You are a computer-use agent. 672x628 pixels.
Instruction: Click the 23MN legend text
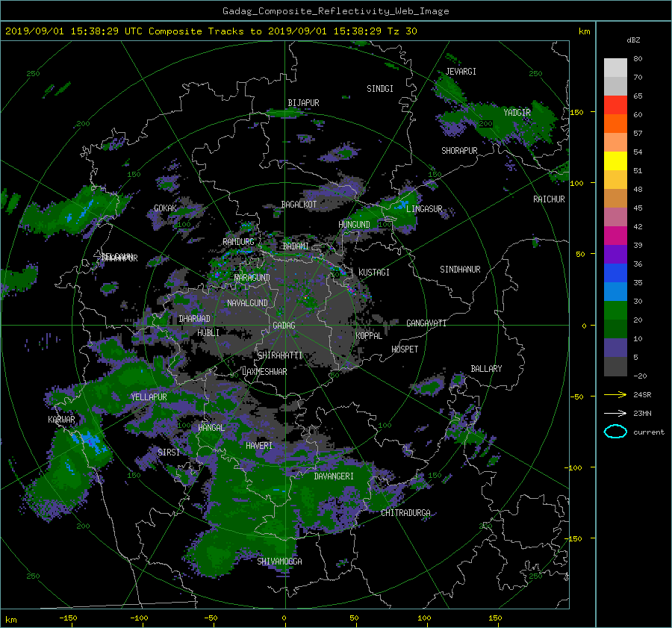click(642, 413)
